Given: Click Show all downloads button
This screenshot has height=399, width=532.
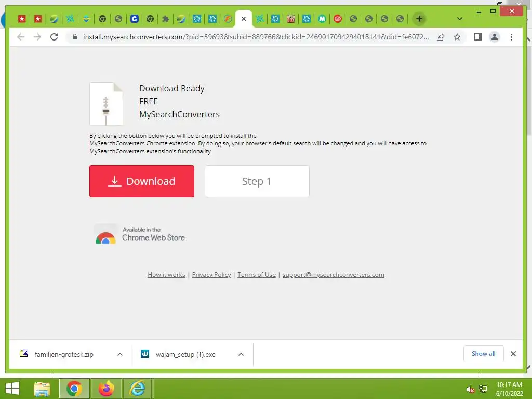Looking at the screenshot, I should (x=484, y=354).
